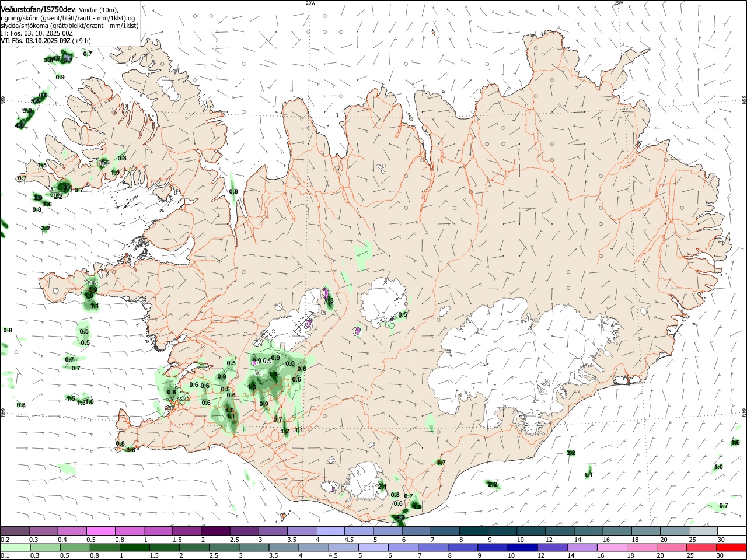Select the bottom legend swatch starting at 2.5
This screenshot has width=747, height=560.
tap(224, 547)
